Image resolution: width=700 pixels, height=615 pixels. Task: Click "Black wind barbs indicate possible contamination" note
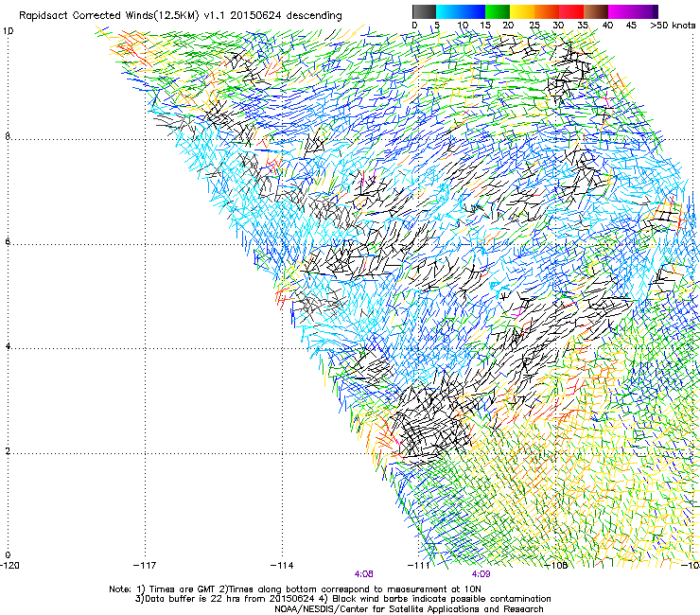[436, 599]
